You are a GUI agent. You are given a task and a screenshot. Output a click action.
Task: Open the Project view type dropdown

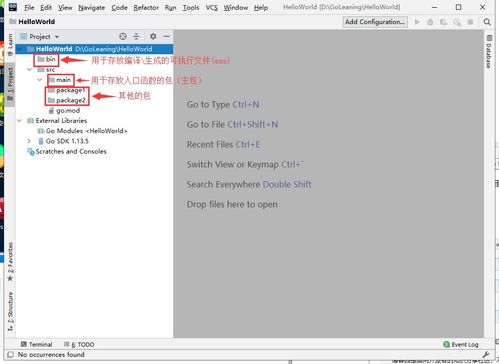click(40, 36)
